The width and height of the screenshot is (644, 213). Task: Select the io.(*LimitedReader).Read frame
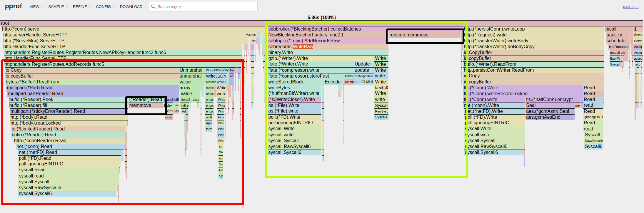68,129
